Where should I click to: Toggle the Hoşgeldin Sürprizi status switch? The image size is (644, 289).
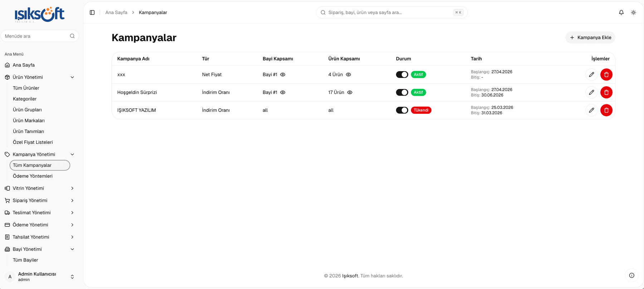click(402, 92)
